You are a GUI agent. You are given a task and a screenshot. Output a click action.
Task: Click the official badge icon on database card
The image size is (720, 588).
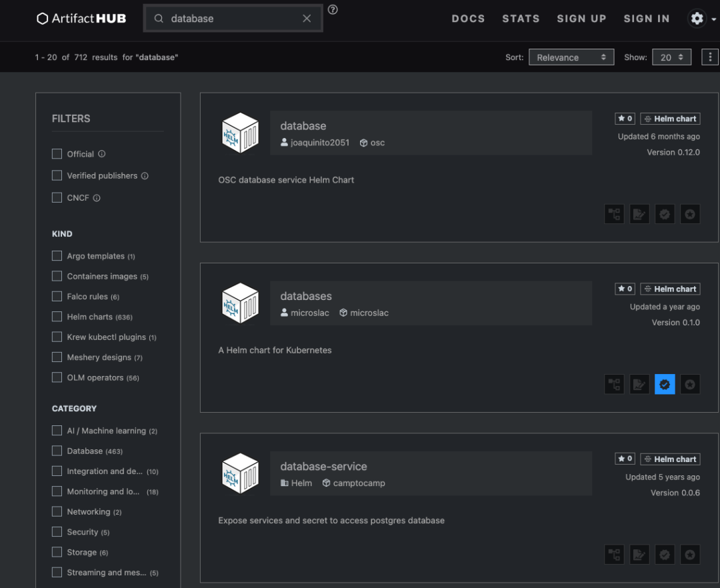[690, 214]
